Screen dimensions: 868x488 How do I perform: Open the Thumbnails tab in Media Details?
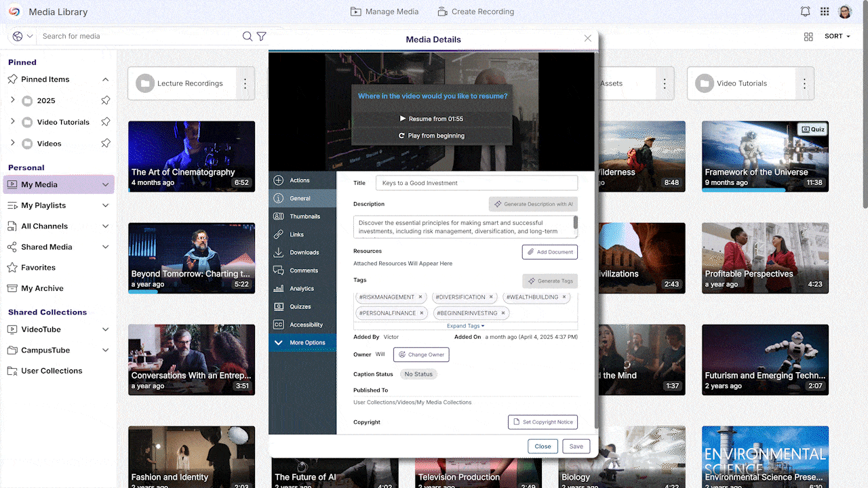[304, 217]
